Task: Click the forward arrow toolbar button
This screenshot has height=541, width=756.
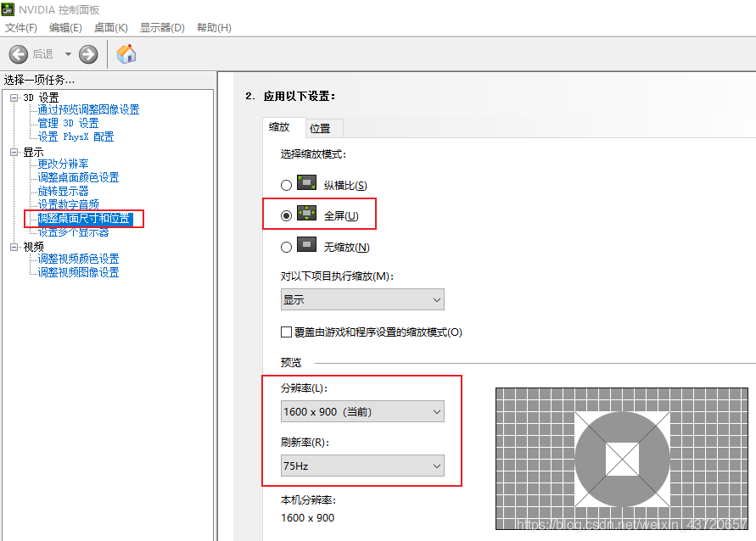Action: point(88,54)
